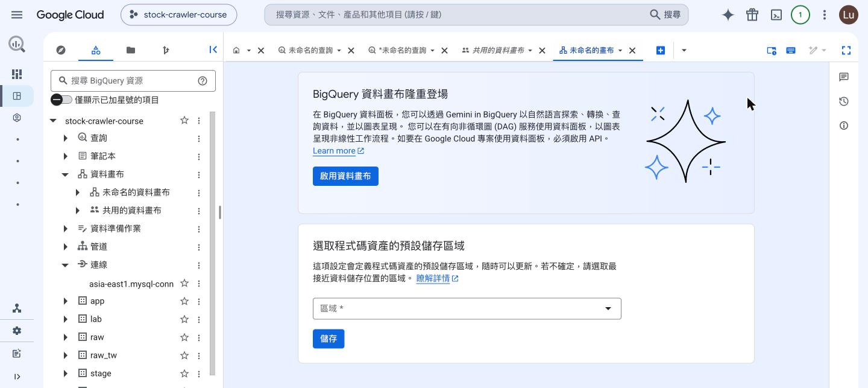868x388 pixels.
Task: Expand the 資料準備作業 node
Action: point(65,229)
